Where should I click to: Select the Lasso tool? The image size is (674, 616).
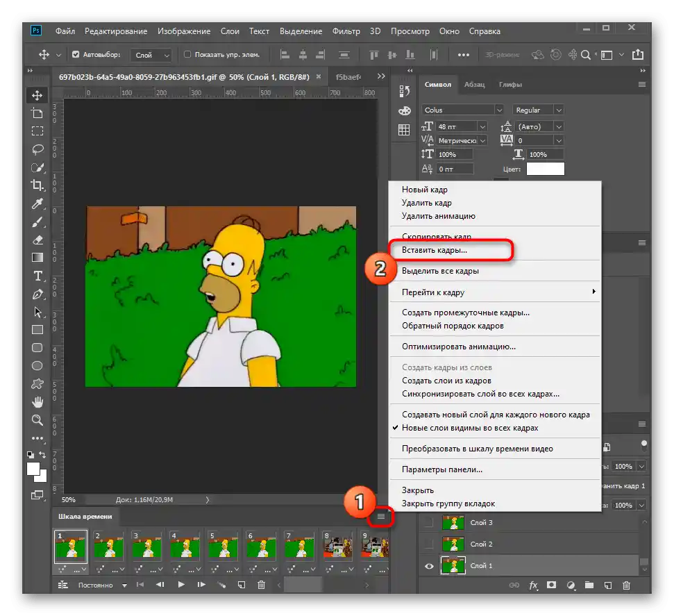(x=37, y=149)
